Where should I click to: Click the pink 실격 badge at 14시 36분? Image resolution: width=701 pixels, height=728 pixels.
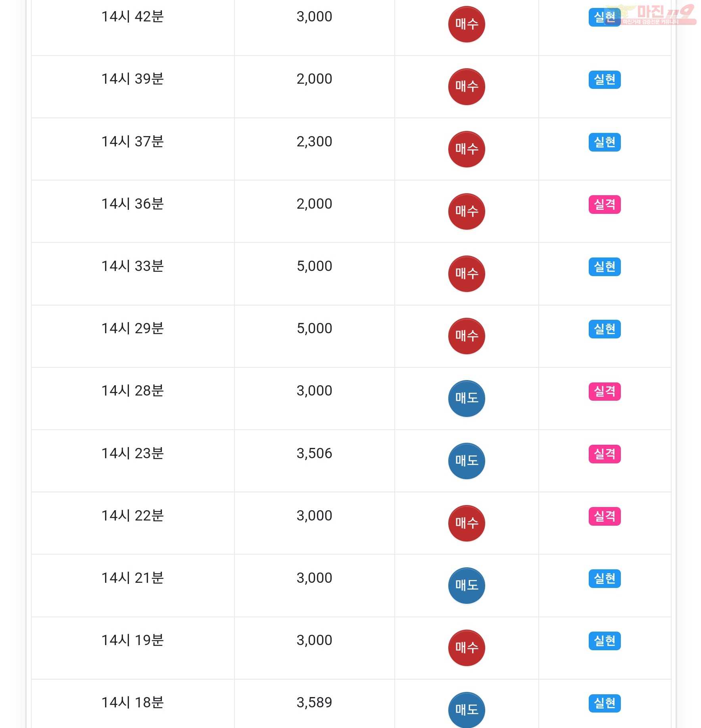tap(605, 205)
